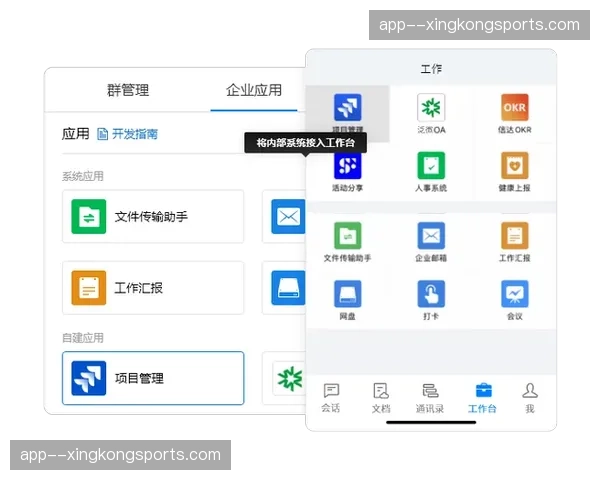Go to 工作台 tab in bottom bar
The width and height of the screenshot is (600, 480).
[483, 398]
